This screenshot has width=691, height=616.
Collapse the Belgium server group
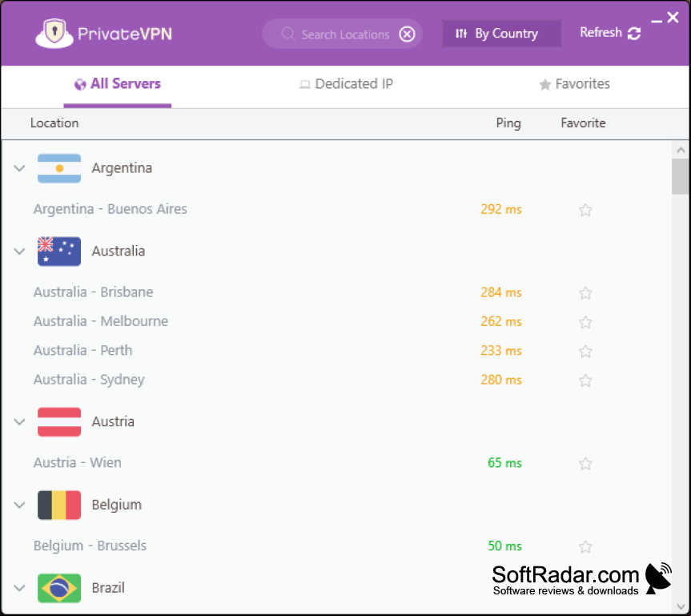19,505
